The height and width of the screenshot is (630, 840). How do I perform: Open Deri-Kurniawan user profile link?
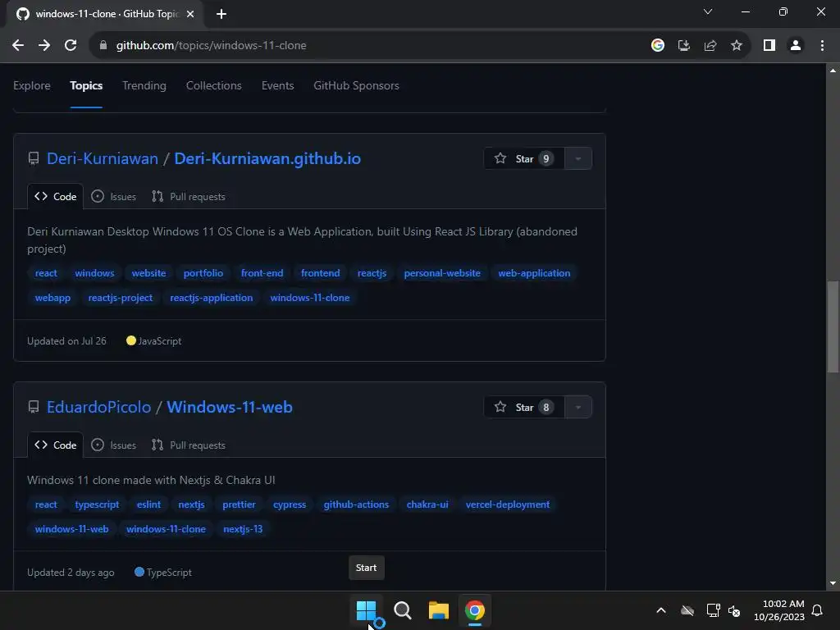point(103,158)
